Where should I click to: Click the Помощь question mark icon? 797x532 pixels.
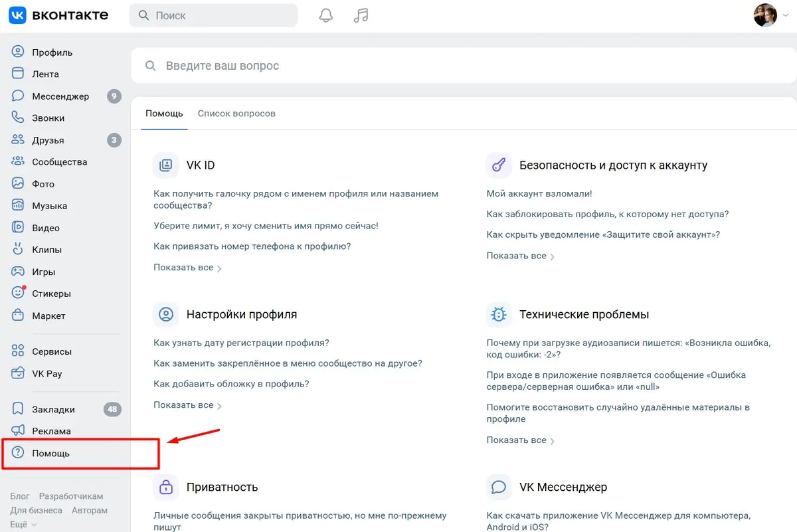coord(18,453)
